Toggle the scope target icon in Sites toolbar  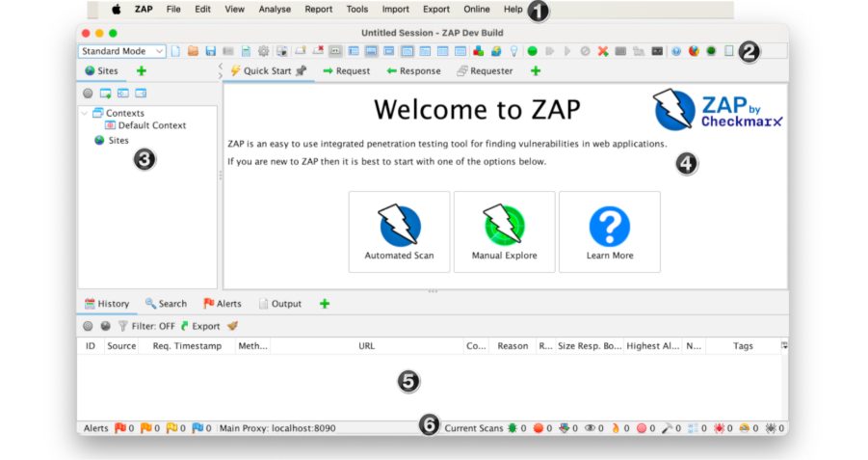tap(88, 94)
